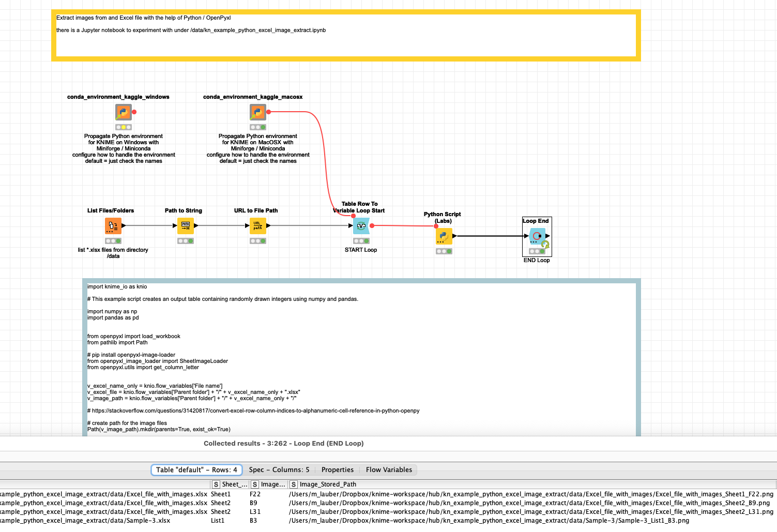Click the Python Script node status light

click(x=444, y=251)
